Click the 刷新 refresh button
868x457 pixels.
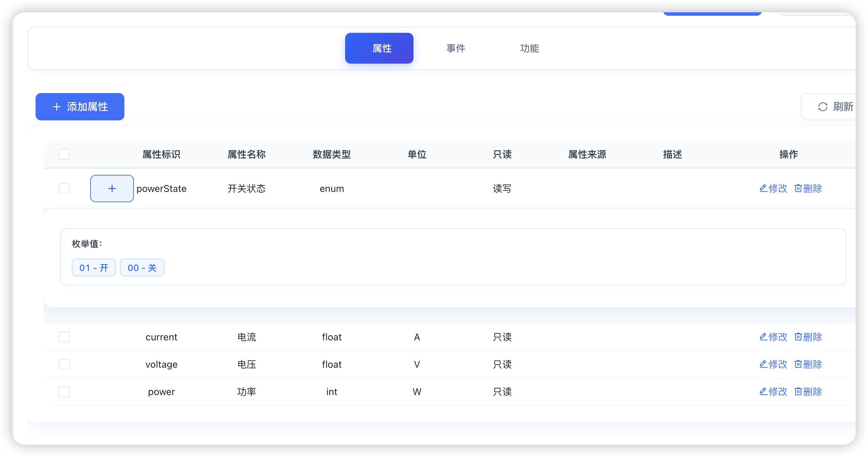(x=839, y=107)
